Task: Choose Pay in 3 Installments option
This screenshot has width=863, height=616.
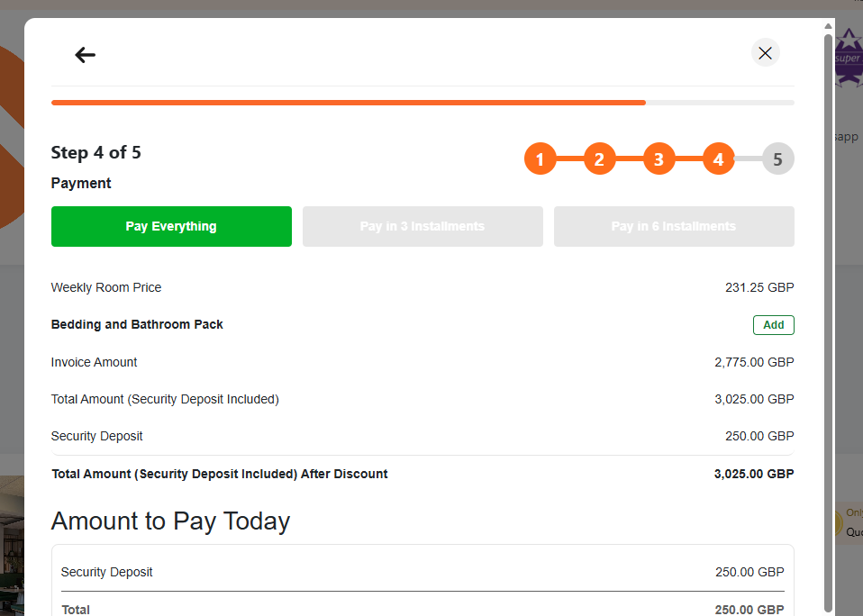Action: click(x=422, y=227)
